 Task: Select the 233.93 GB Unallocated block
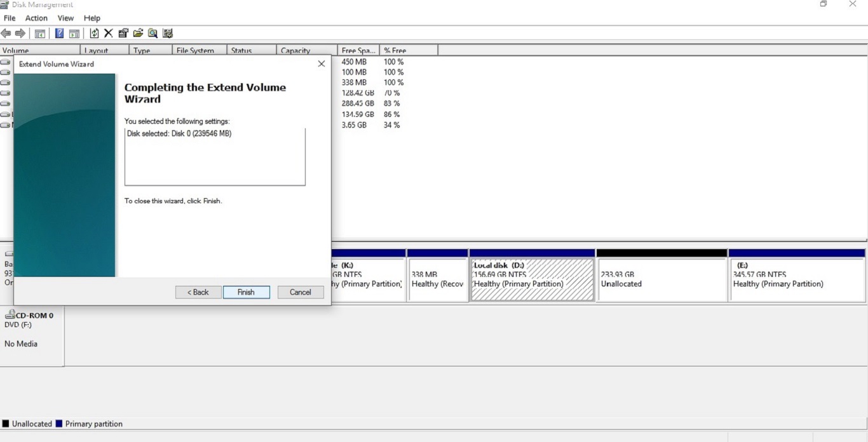click(x=661, y=275)
